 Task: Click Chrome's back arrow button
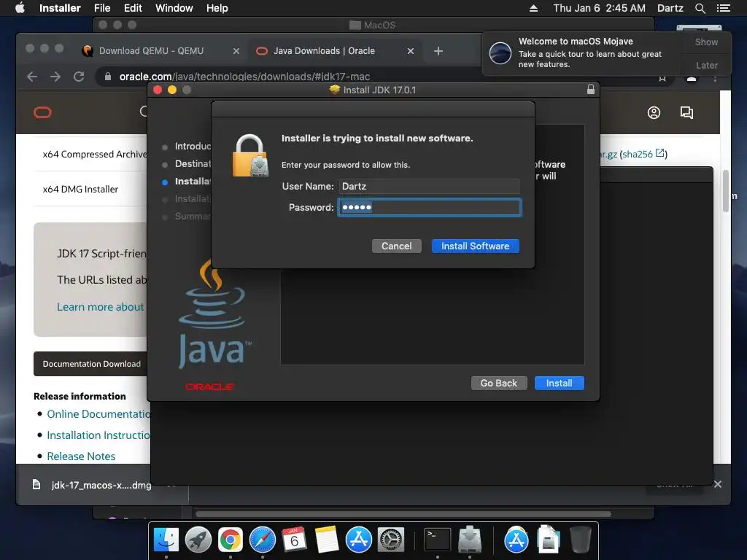32,76
